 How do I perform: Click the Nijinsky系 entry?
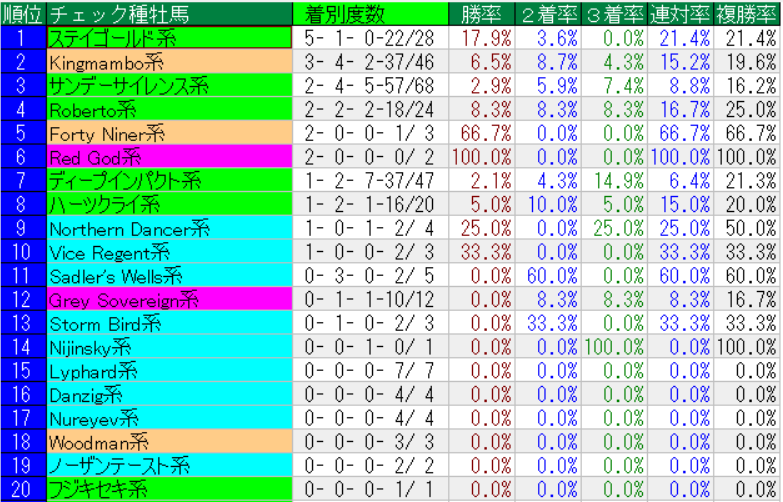point(169,346)
